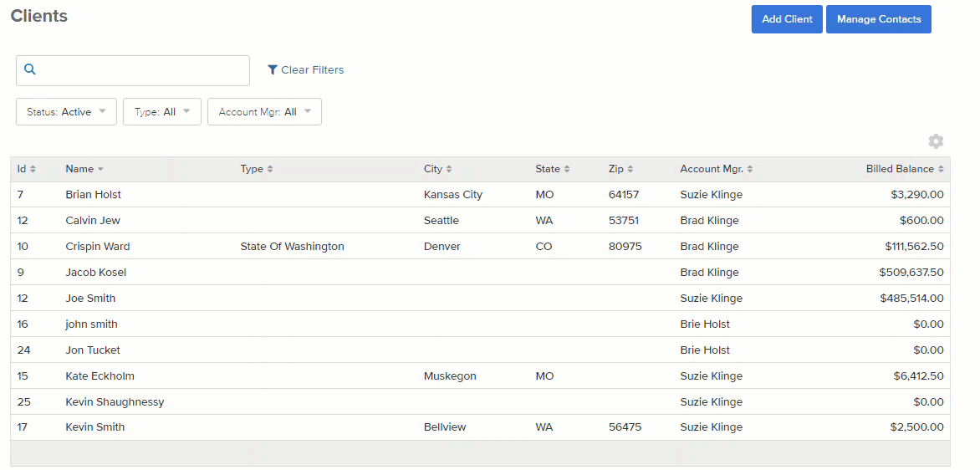
Task: Open the Type: All dropdown
Action: (x=162, y=112)
